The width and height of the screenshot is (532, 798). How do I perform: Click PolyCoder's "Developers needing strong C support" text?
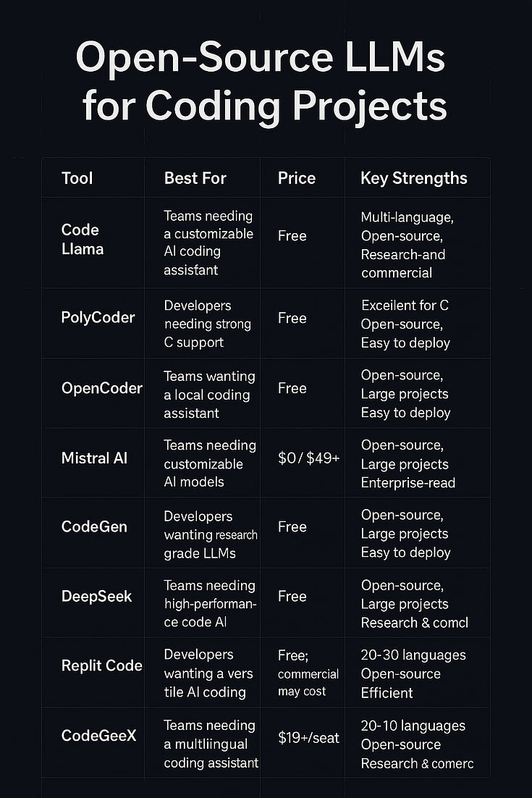208,324
